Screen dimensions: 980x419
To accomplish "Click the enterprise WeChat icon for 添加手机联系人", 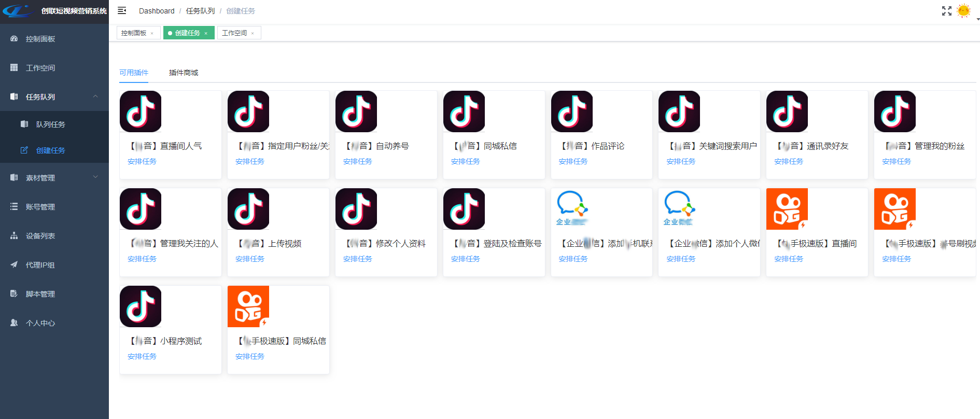I will coord(572,209).
